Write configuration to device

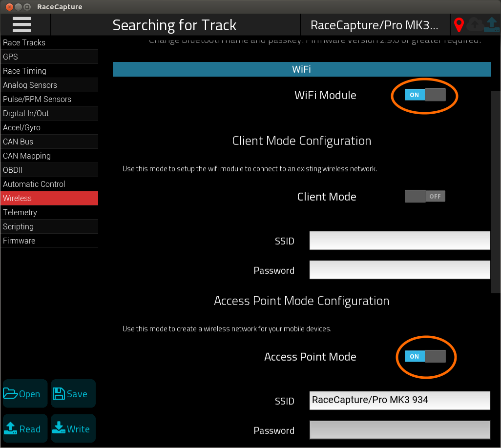point(73,428)
